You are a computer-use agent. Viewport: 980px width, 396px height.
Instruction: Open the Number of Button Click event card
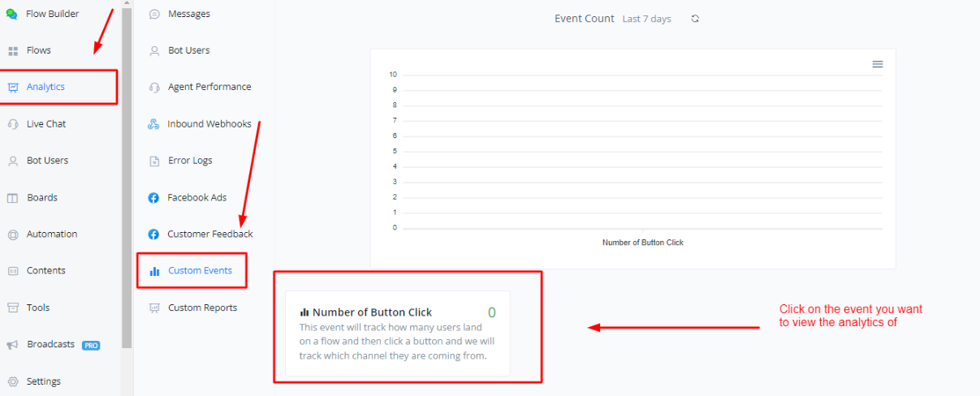pos(397,333)
